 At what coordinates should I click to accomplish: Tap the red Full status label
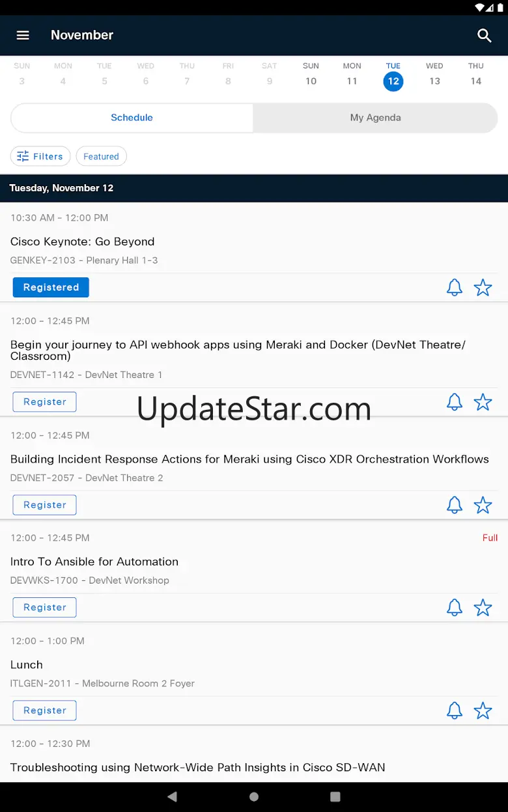coord(490,537)
